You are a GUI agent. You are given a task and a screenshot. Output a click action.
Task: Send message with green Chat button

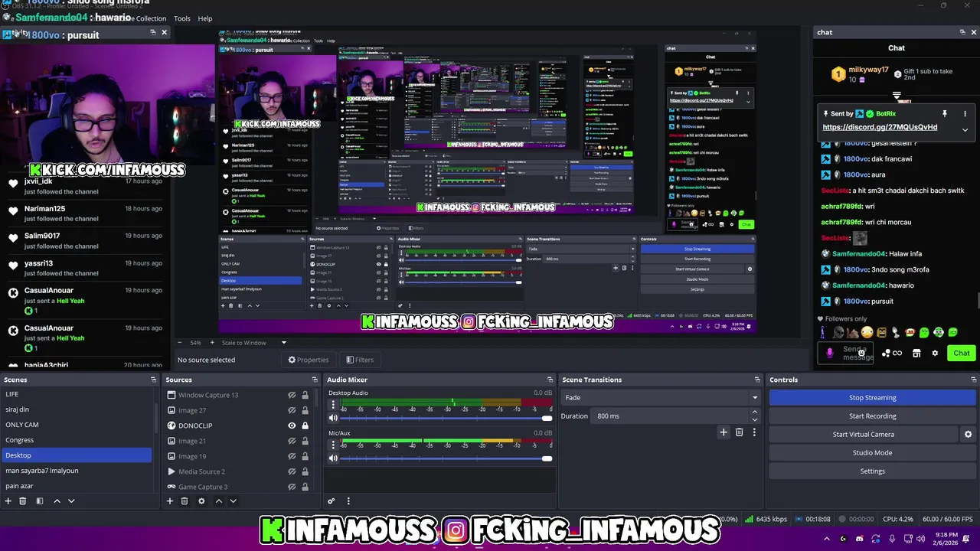coord(961,353)
